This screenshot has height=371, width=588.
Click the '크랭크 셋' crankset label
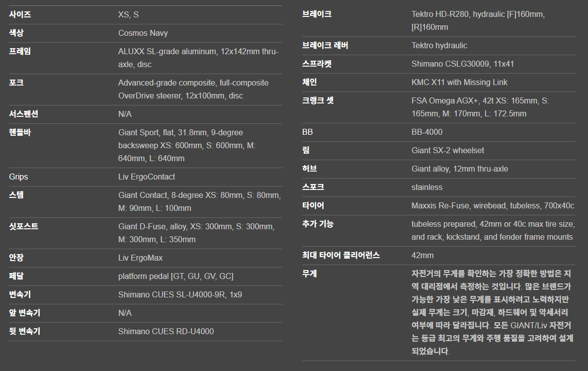[x=318, y=100]
